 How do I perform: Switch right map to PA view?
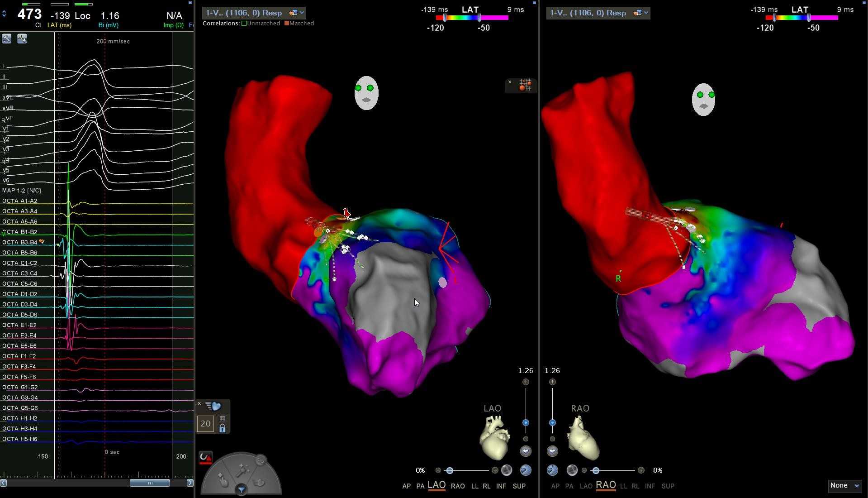569,486
